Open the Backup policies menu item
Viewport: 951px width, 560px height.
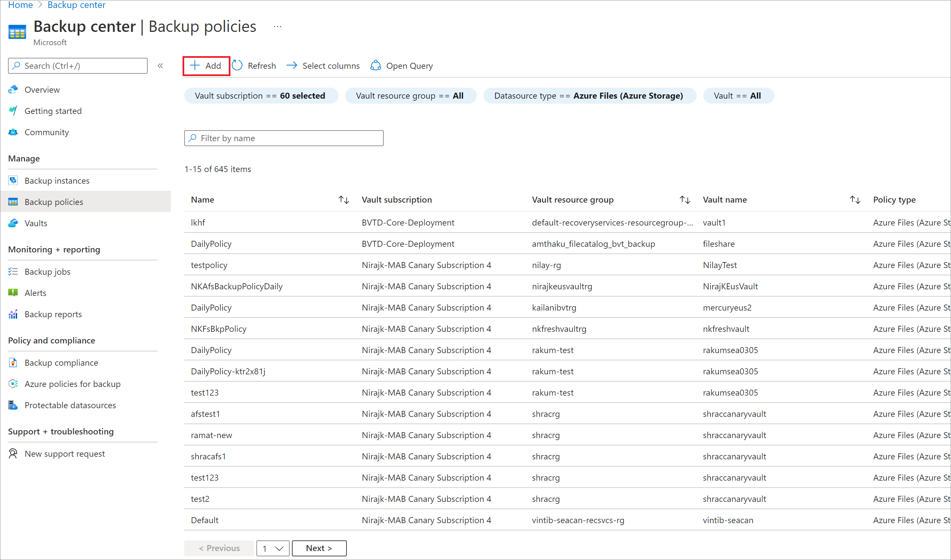pyautogui.click(x=54, y=201)
